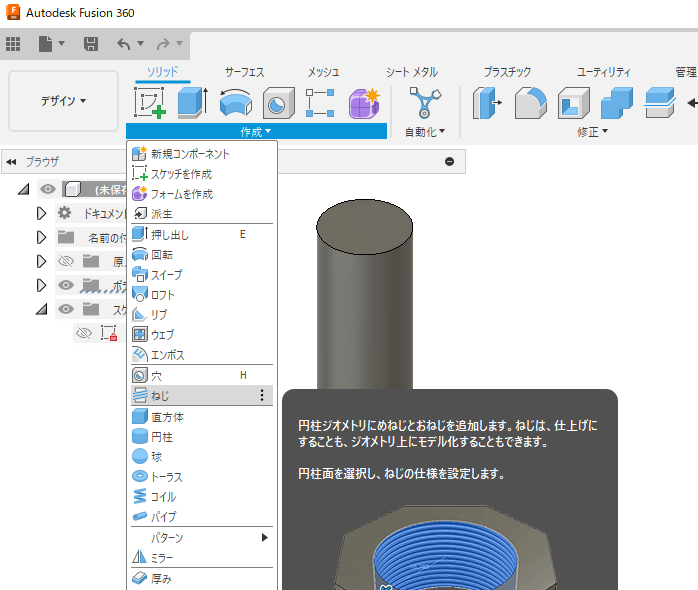The width and height of the screenshot is (698, 590).
Task: Click Shell toolbar icon
Action: click(574, 103)
